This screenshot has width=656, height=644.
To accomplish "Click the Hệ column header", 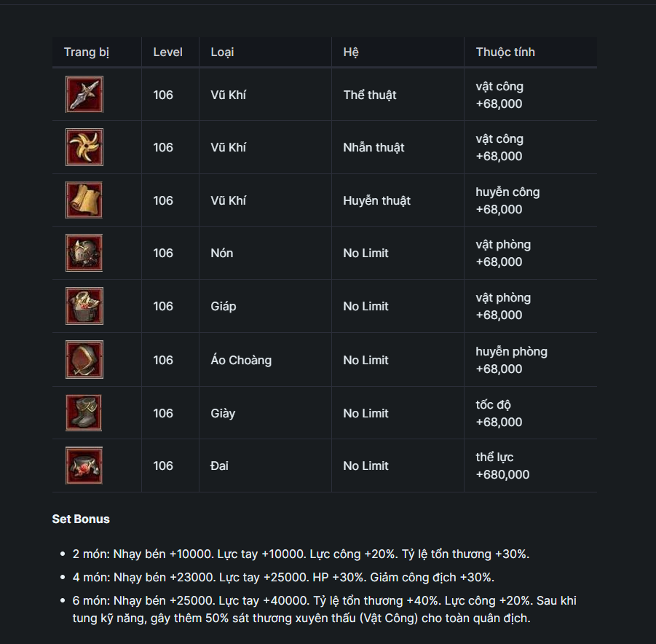I will click(351, 52).
